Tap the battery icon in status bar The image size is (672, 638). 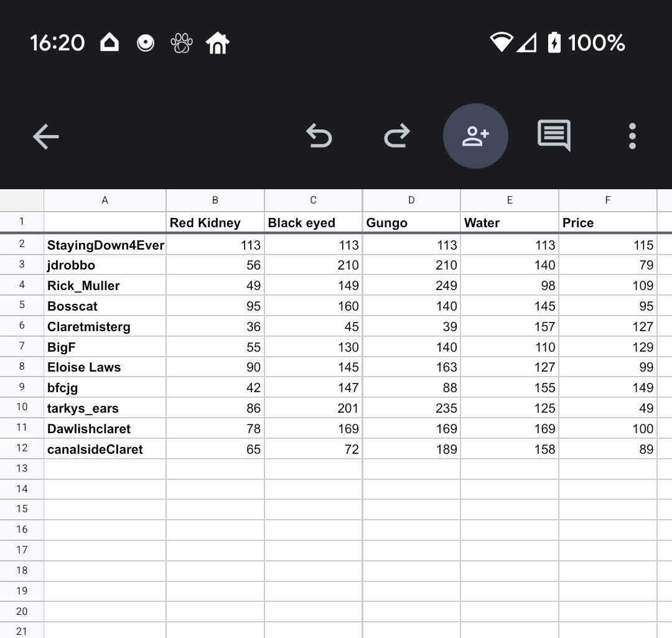click(x=554, y=42)
